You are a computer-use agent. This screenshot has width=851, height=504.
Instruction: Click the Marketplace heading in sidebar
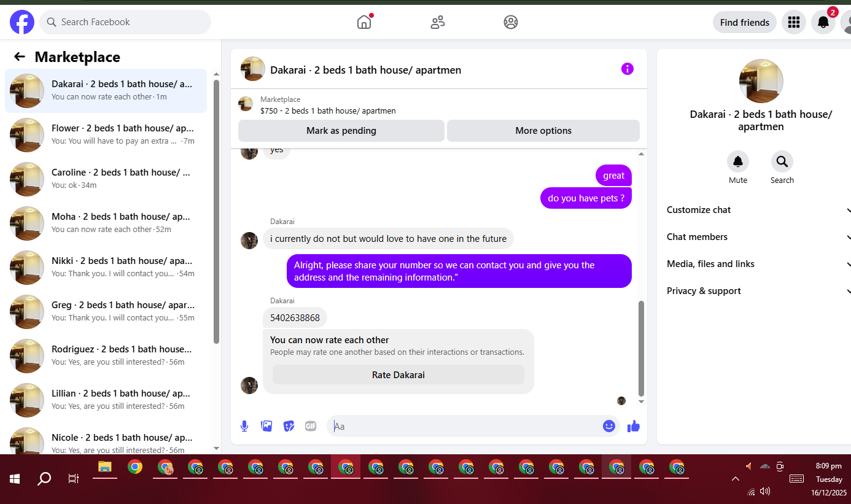(77, 57)
